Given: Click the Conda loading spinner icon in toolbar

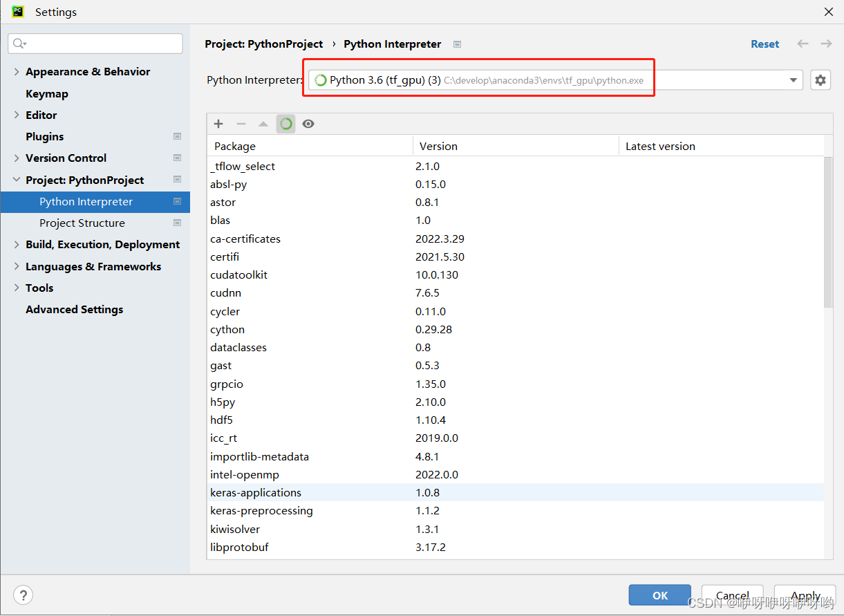Looking at the screenshot, I should click(x=286, y=124).
